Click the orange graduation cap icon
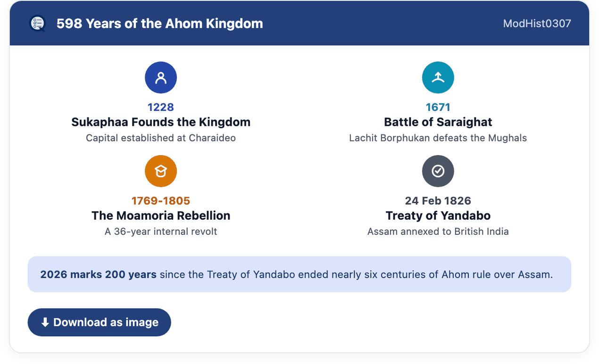Image resolution: width=599 pixels, height=364 pixels. pyautogui.click(x=161, y=171)
